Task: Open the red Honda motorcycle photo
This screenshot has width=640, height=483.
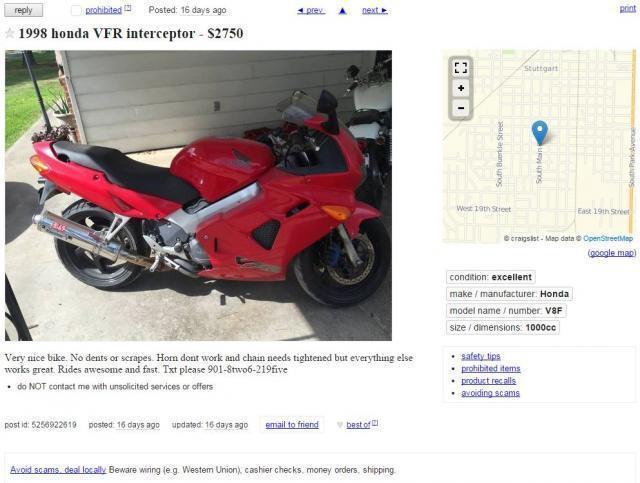Action: pos(198,195)
